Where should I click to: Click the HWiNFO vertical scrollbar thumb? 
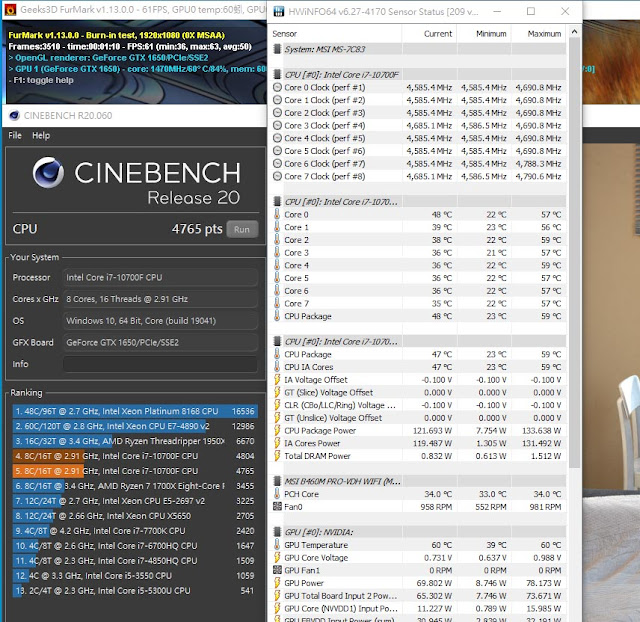pos(574,253)
